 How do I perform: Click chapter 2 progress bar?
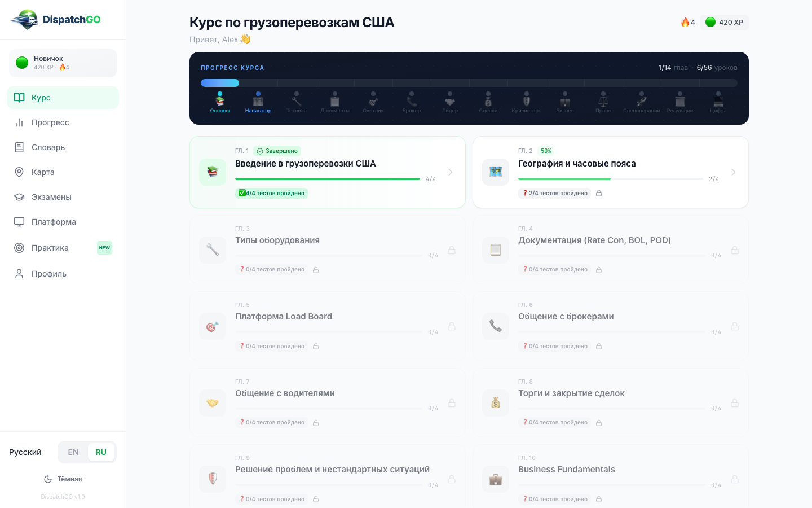tap(611, 179)
